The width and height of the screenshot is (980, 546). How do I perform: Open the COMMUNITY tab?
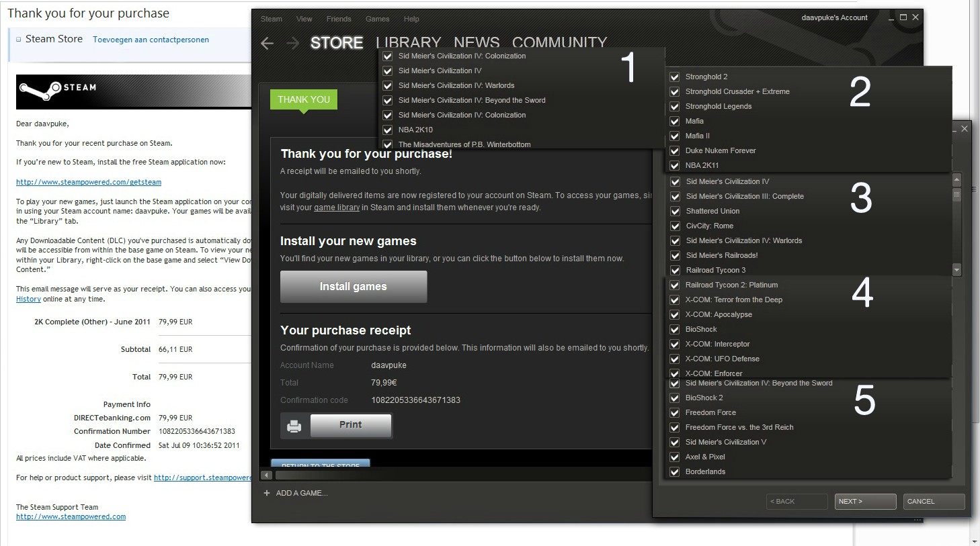[559, 43]
